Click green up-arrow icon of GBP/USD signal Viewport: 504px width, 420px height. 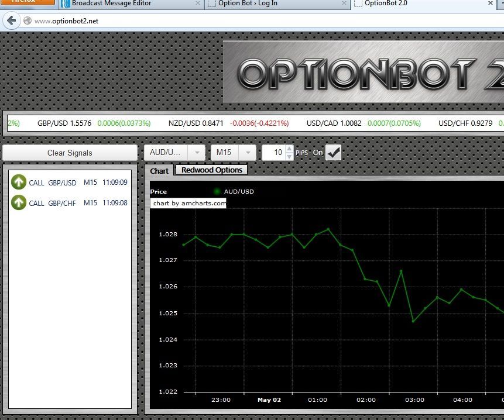19,182
